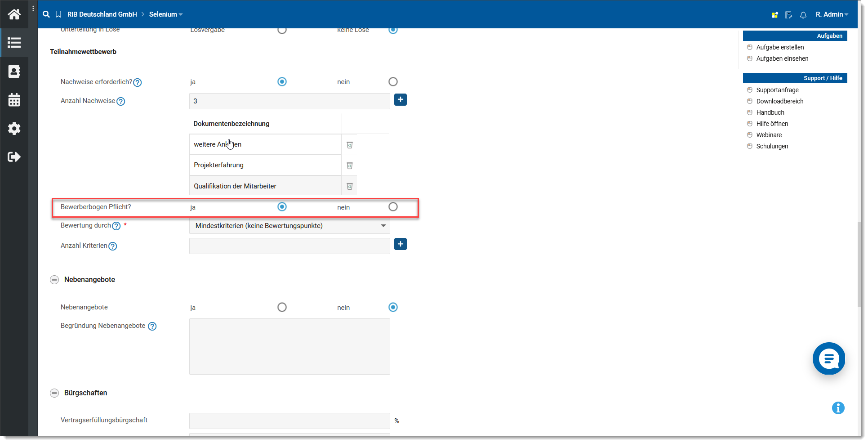The height and width of the screenshot is (443, 868).
Task: Select 'ja' for Nachweise erforderlich
Action: [x=282, y=82]
